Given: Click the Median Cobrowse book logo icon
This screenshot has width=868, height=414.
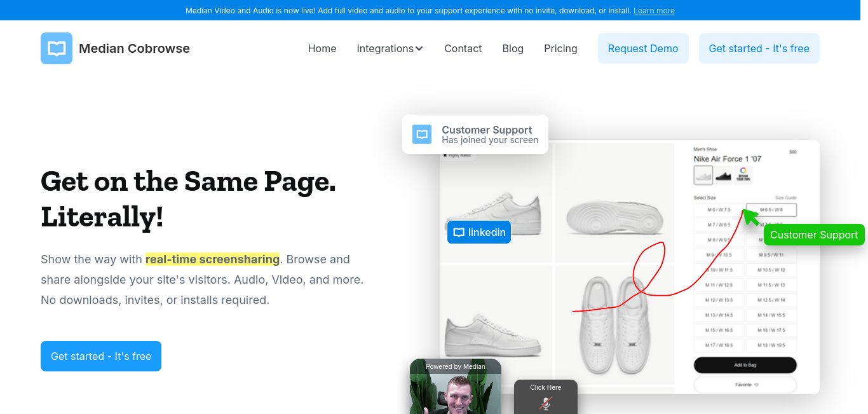Looking at the screenshot, I should click(x=57, y=48).
